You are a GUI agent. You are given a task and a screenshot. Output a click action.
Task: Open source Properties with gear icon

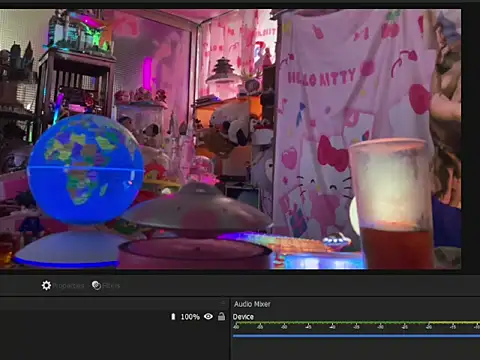(x=63, y=286)
